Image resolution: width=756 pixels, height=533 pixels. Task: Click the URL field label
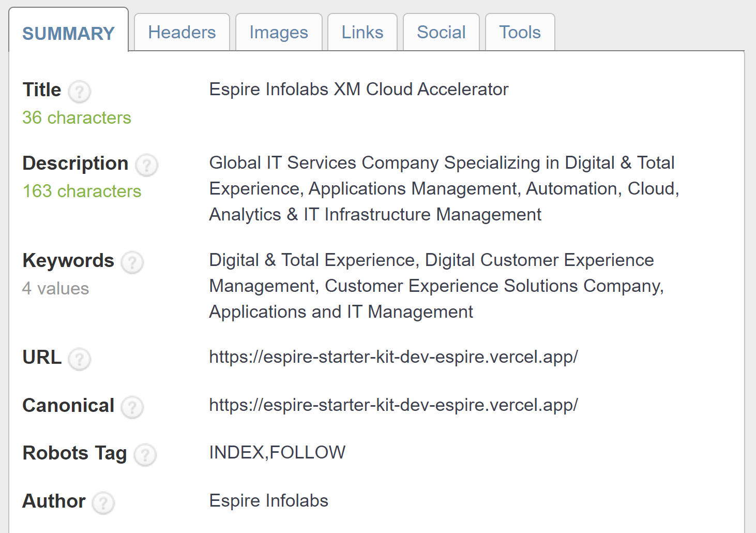tap(42, 357)
